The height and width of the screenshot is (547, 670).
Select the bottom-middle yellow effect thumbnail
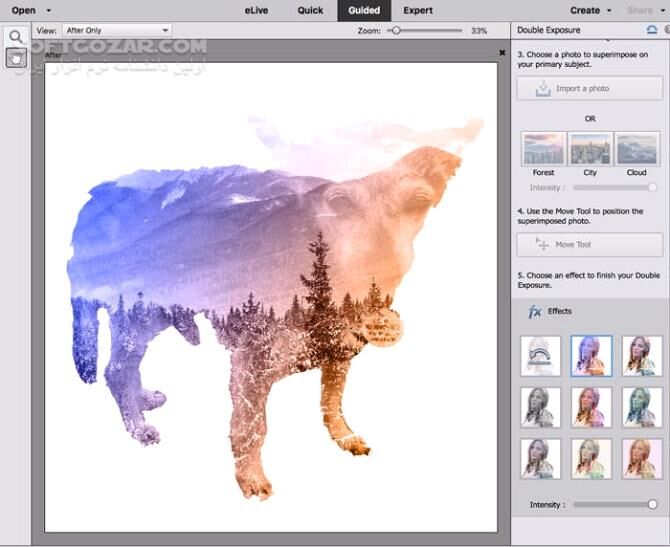point(591,459)
